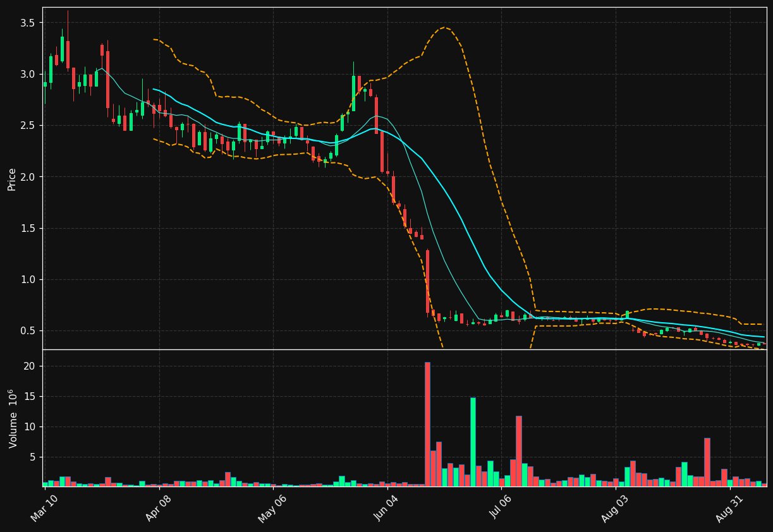Click the "Mar 10" date label
Image resolution: width=773 pixels, height=532 pixels.
coord(46,509)
